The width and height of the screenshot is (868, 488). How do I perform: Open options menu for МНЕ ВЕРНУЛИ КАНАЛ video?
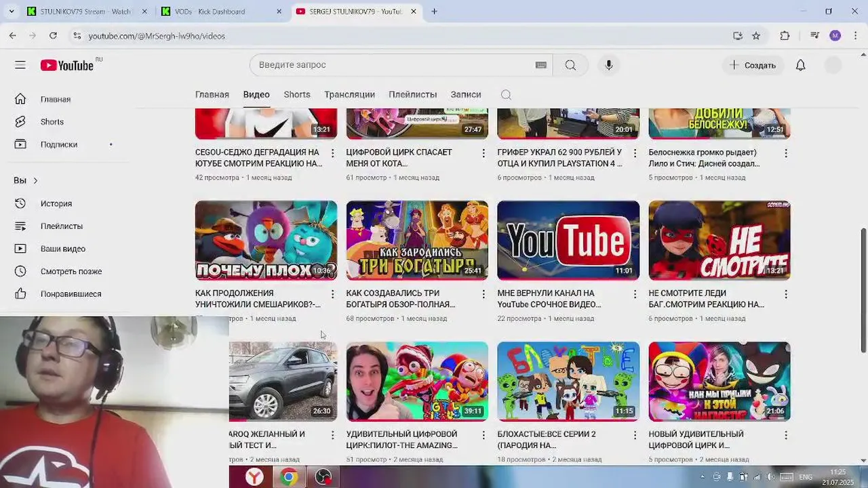(x=635, y=294)
